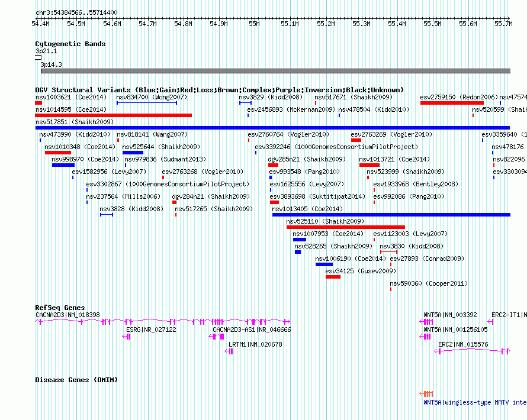
Task: Select the LRTM1 gene glyph
Action: pyautogui.click(x=229, y=351)
